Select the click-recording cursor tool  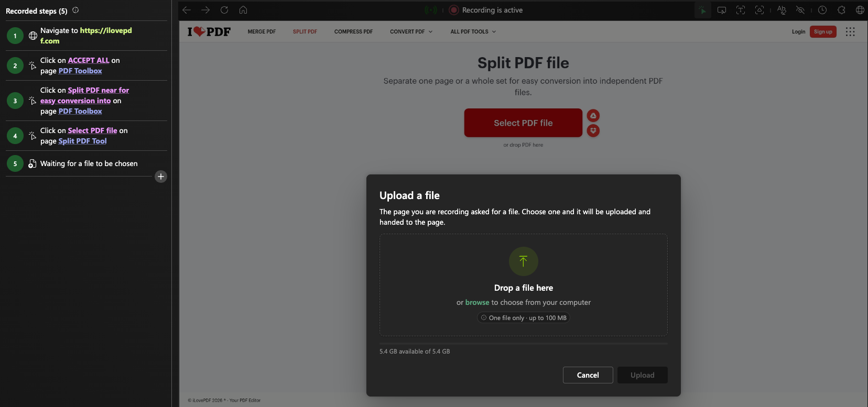tap(702, 10)
